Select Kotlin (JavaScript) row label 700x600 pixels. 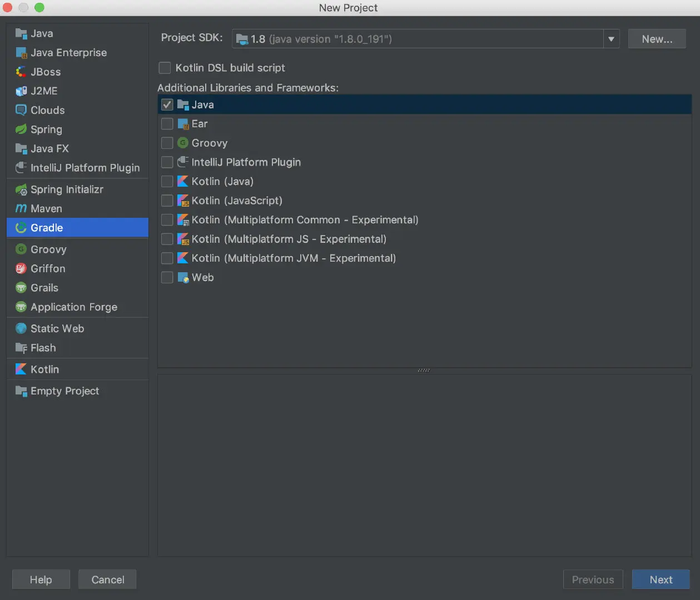[237, 201]
